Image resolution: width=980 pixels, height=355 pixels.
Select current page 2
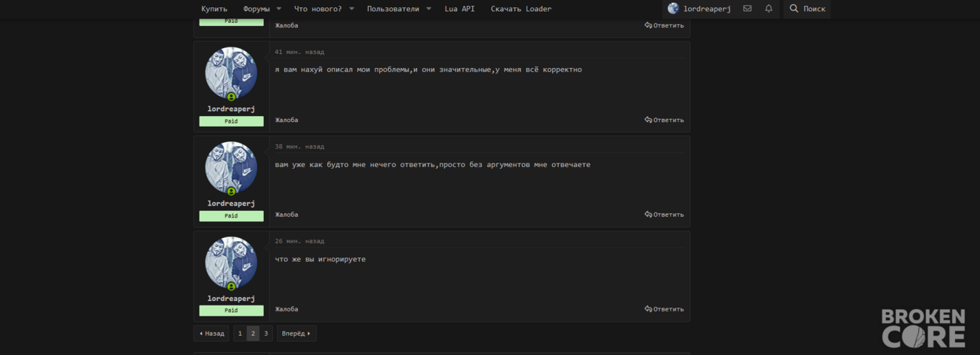tap(253, 334)
